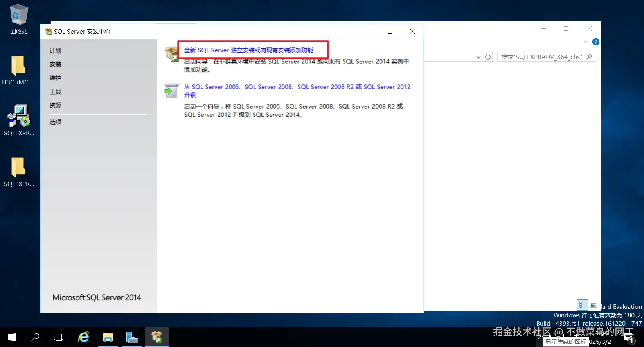Select 维护 in the left sidebar

pyautogui.click(x=55, y=78)
